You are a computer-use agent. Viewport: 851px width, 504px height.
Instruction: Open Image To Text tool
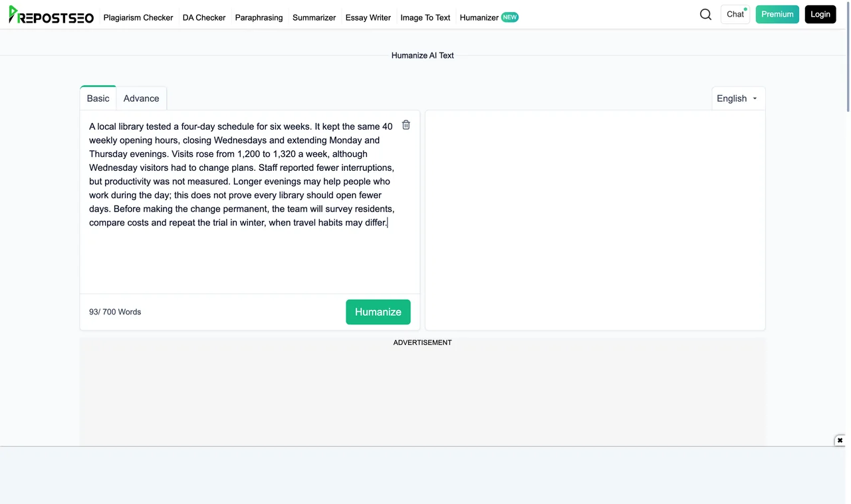pyautogui.click(x=425, y=17)
